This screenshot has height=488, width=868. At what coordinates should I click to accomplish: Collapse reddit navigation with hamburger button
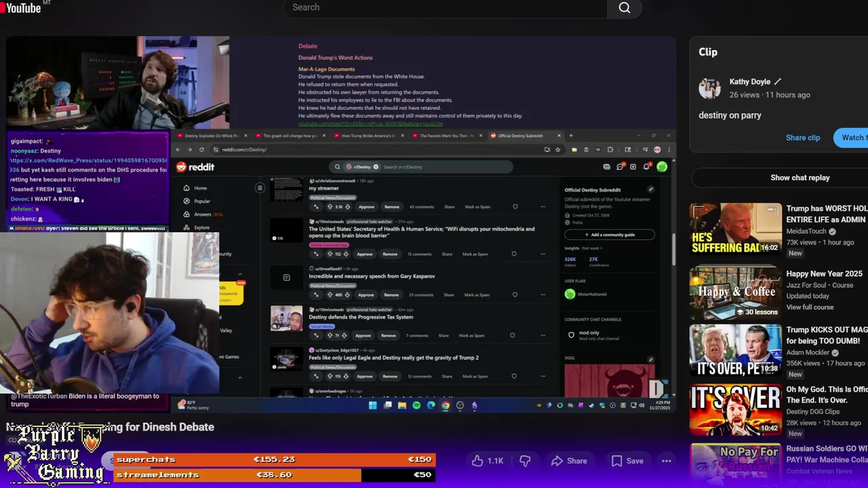point(260,188)
